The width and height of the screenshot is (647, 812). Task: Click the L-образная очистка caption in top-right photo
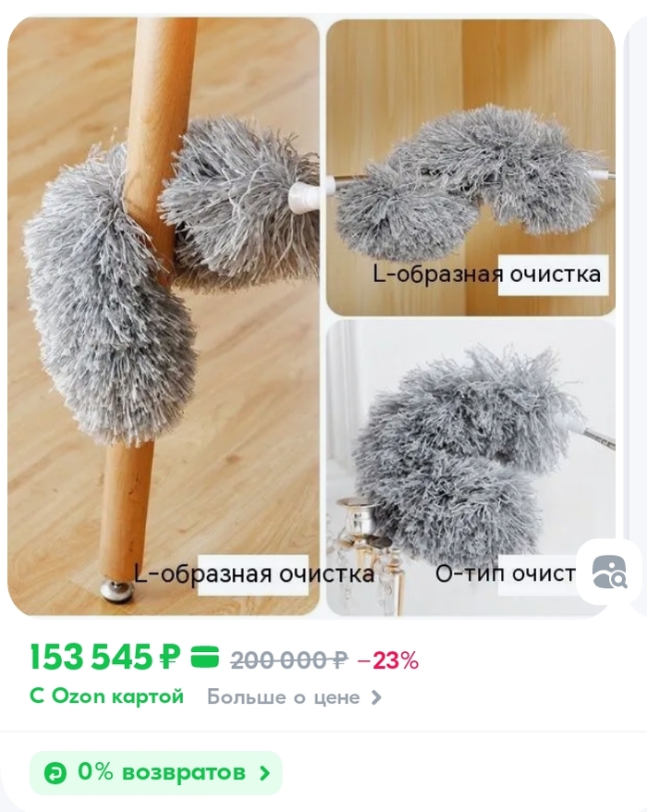[487, 274]
